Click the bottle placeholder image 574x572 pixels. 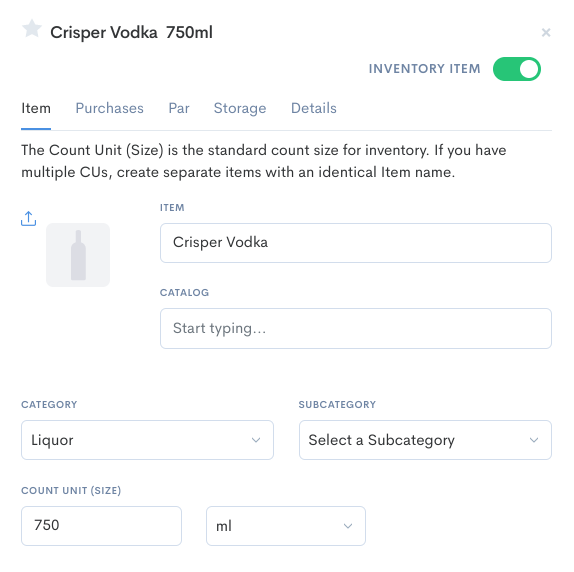78,255
